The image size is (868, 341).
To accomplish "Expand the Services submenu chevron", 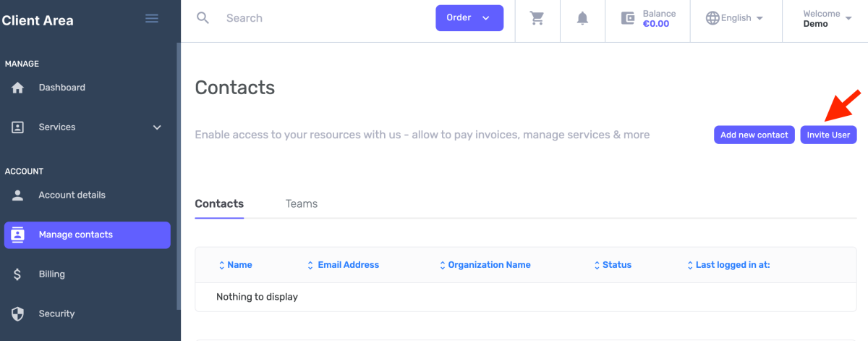I will click(x=157, y=127).
